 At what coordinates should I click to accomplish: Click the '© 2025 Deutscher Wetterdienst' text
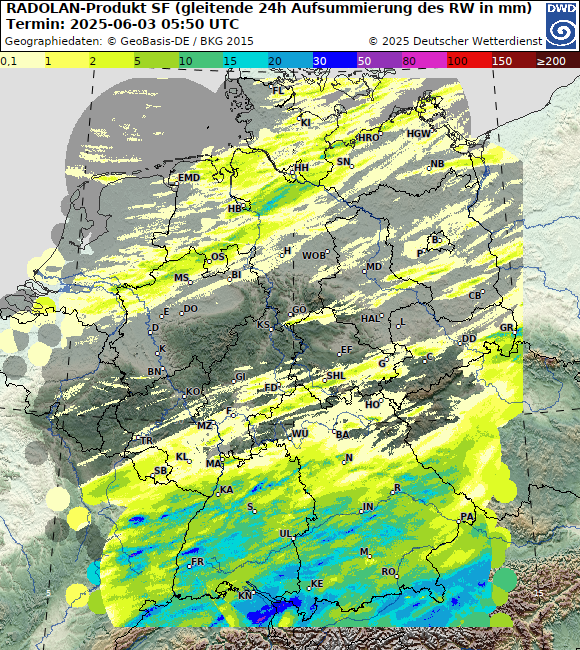tap(455, 41)
